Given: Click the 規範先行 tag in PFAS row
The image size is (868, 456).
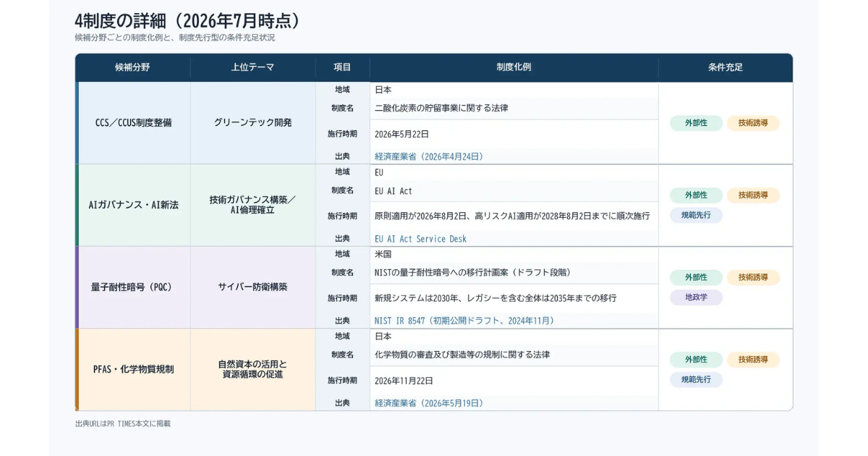Looking at the screenshot, I should 696,379.
